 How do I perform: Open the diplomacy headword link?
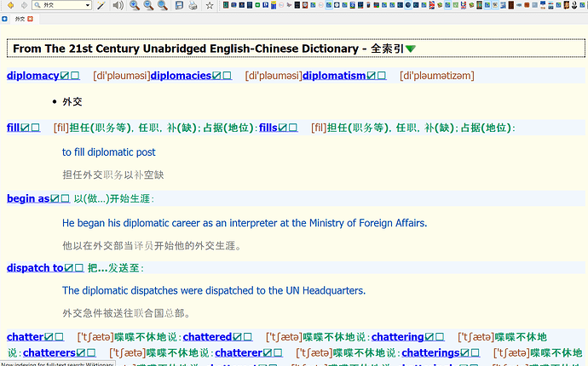(33, 75)
